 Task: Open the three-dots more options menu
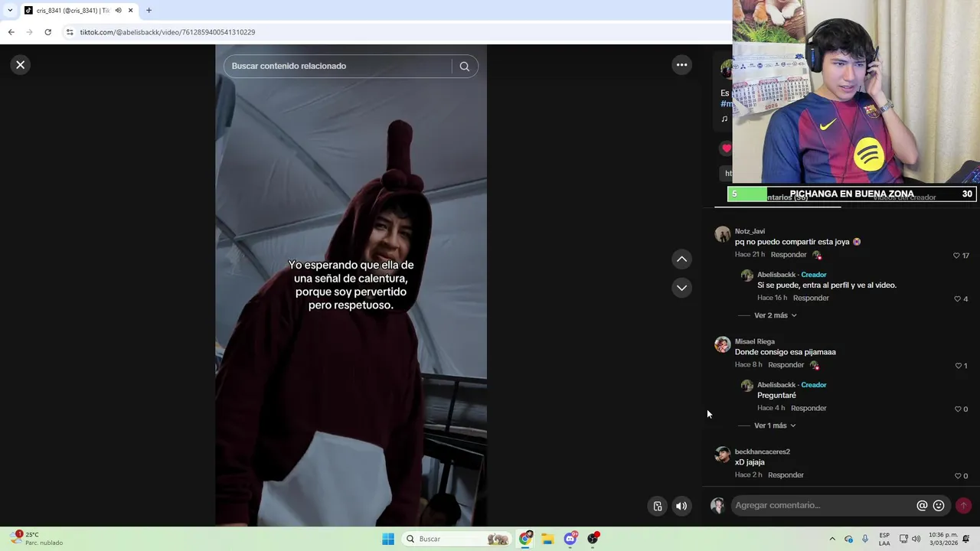click(681, 65)
